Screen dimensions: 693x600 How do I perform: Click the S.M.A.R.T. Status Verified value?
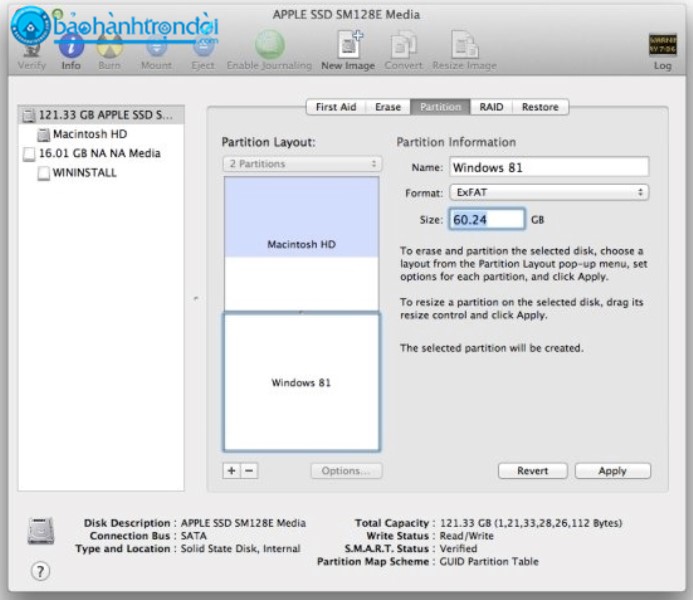[x=458, y=549]
